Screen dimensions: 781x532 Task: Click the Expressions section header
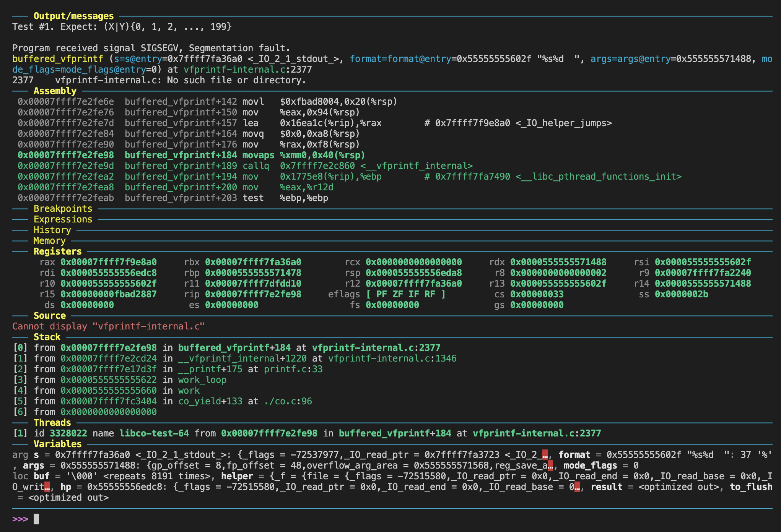click(63, 219)
